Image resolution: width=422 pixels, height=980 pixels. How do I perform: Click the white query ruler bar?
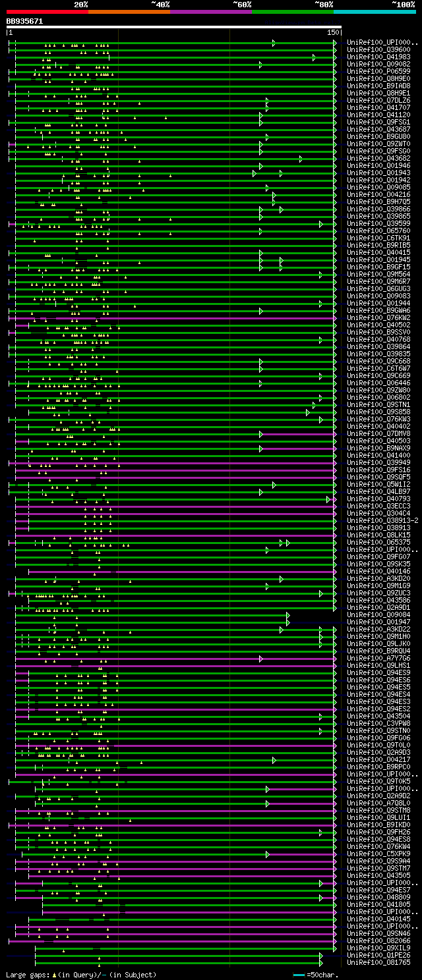173,27
